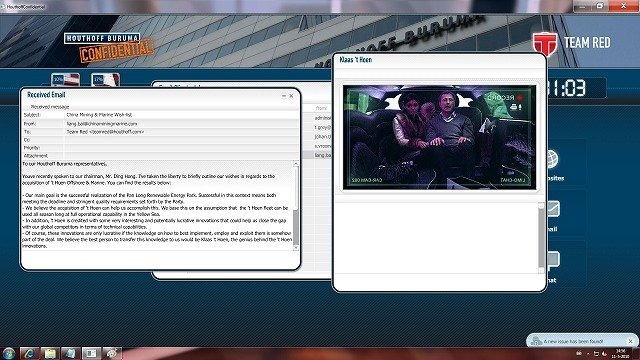The image size is (640, 360).
Task: Click the Houthoff Buruma Confidential logo
Action: click(109, 48)
